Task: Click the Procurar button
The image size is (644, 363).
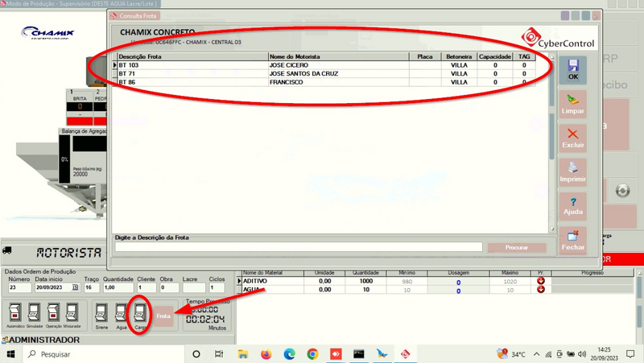Action: (517, 248)
